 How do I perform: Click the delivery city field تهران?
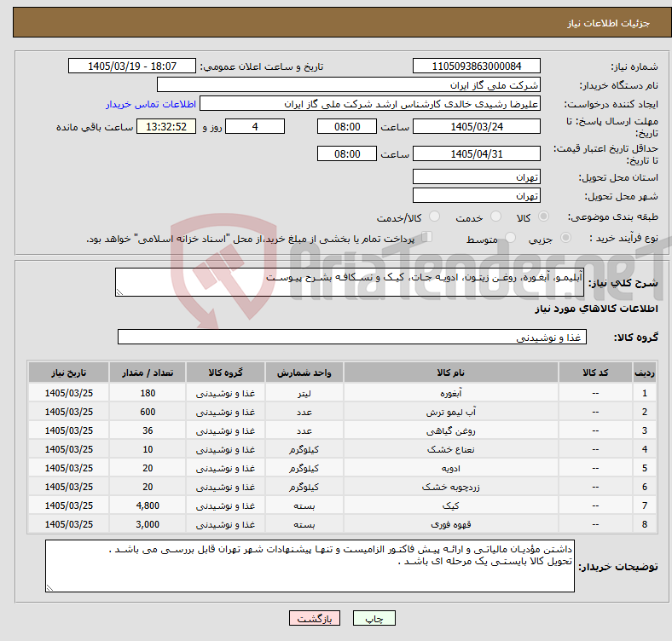(476, 195)
